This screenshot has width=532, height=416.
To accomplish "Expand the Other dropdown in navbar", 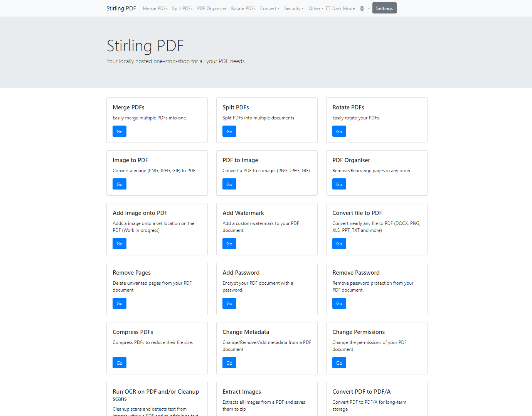I will pos(316,8).
